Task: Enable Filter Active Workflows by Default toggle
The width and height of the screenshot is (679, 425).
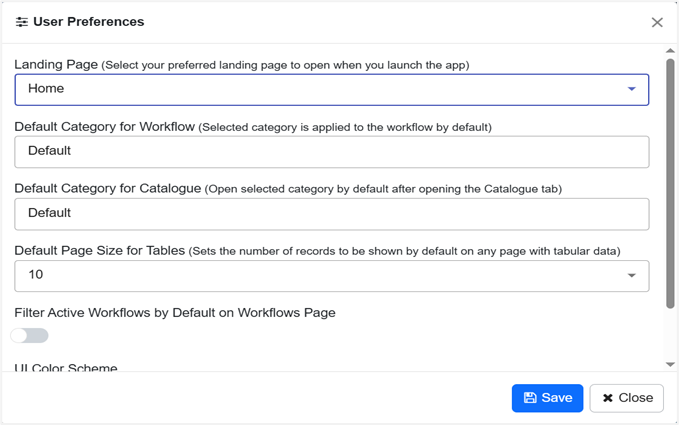Action: pyautogui.click(x=30, y=336)
